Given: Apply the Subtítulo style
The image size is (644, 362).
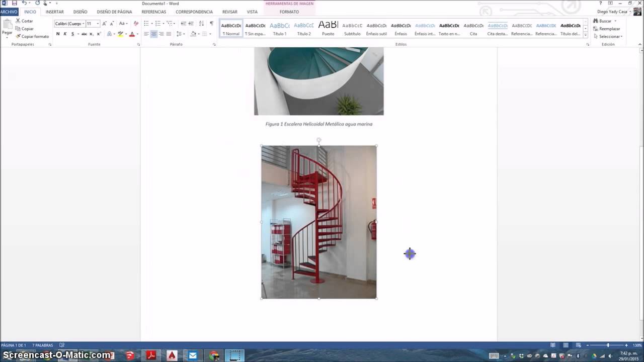Looking at the screenshot, I should pos(352,29).
